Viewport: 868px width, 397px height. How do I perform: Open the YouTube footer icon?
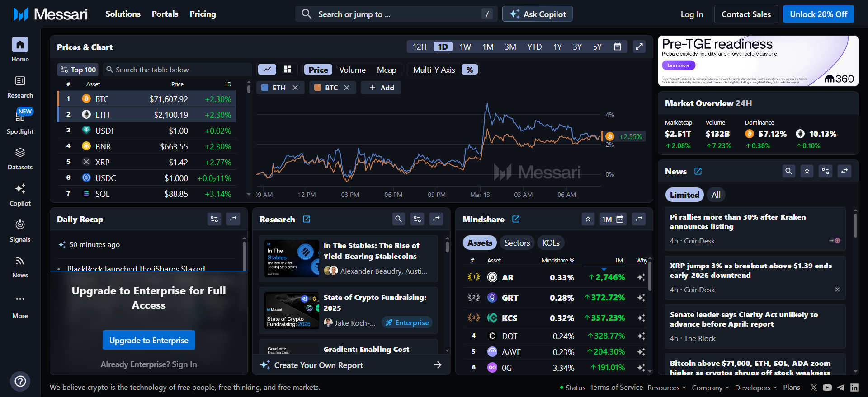tap(827, 388)
